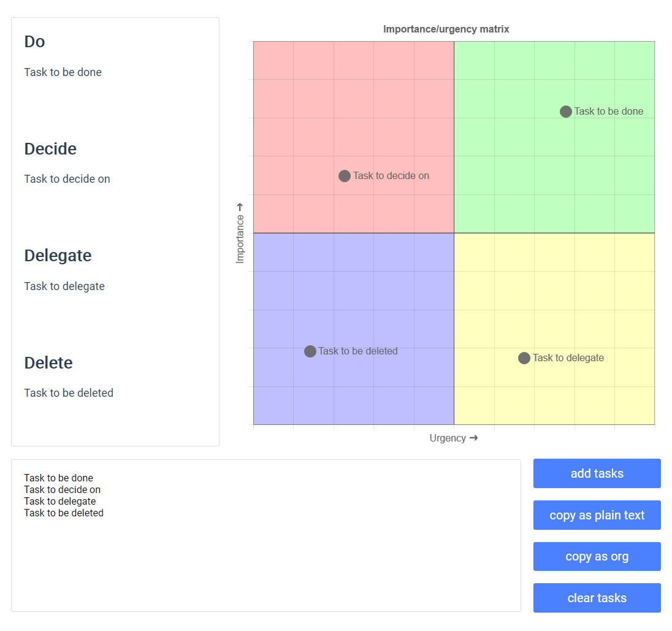This screenshot has width=672, height=631.
Task: Click the Importance axis arrow icon
Action: point(240,206)
